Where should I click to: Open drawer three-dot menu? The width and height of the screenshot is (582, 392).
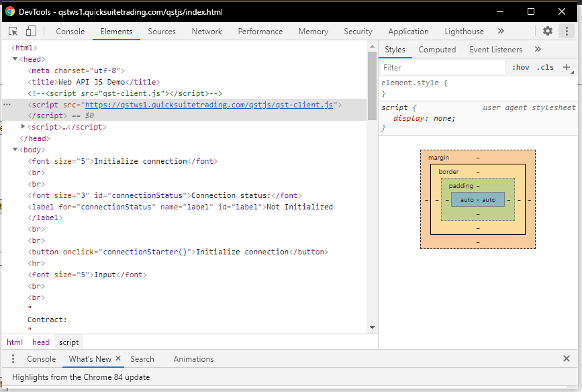pos(13,359)
